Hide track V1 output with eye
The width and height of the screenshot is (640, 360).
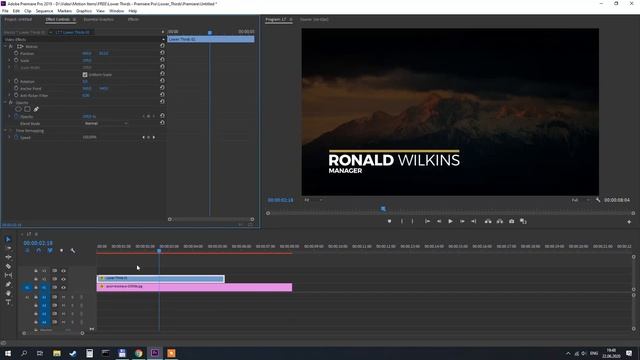click(x=63, y=287)
